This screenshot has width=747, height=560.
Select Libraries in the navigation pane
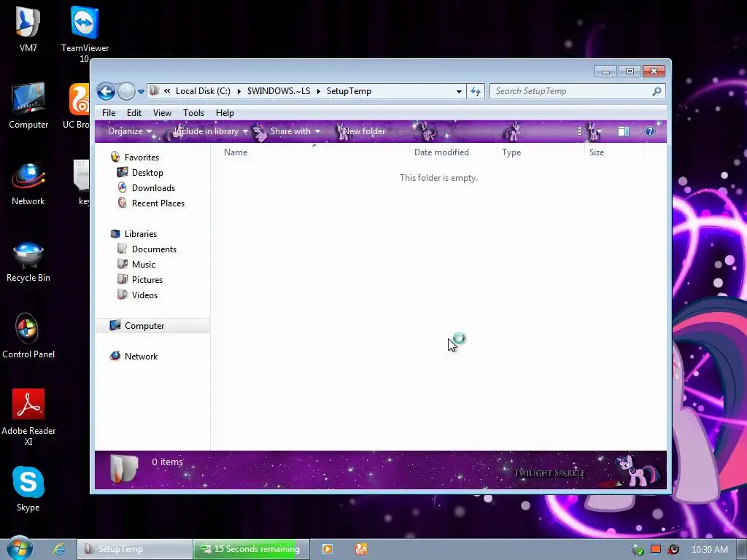[x=141, y=234]
